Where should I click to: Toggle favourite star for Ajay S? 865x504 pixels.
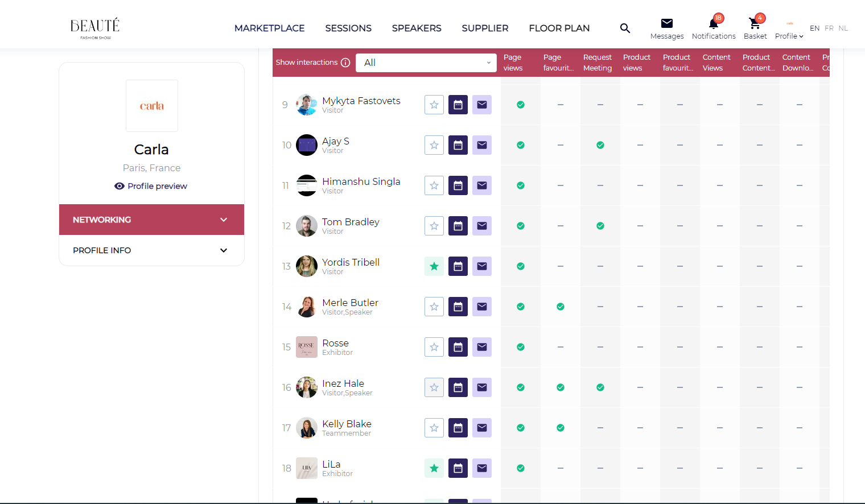(434, 145)
